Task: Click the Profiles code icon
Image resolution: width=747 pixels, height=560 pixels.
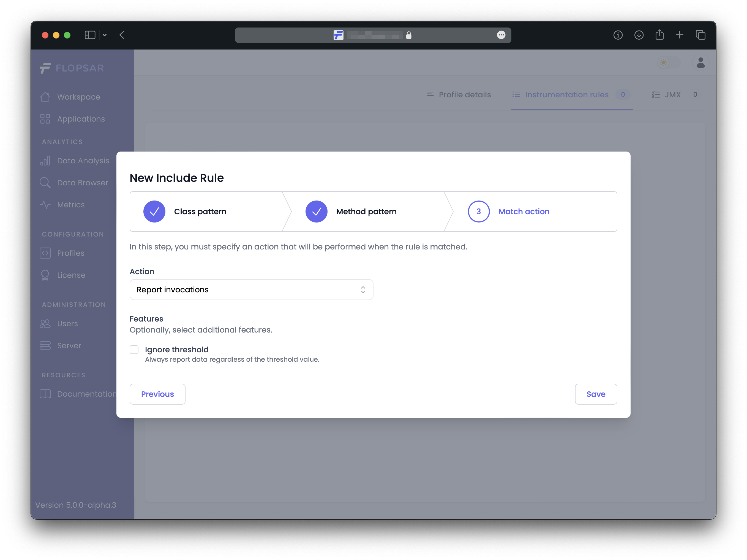Action: click(45, 253)
